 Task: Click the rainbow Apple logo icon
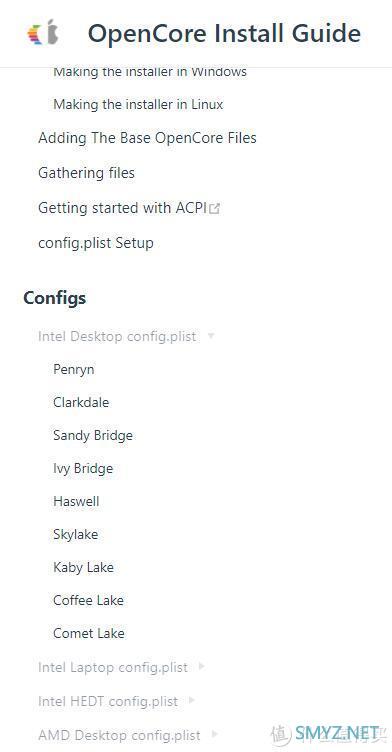(x=44, y=32)
